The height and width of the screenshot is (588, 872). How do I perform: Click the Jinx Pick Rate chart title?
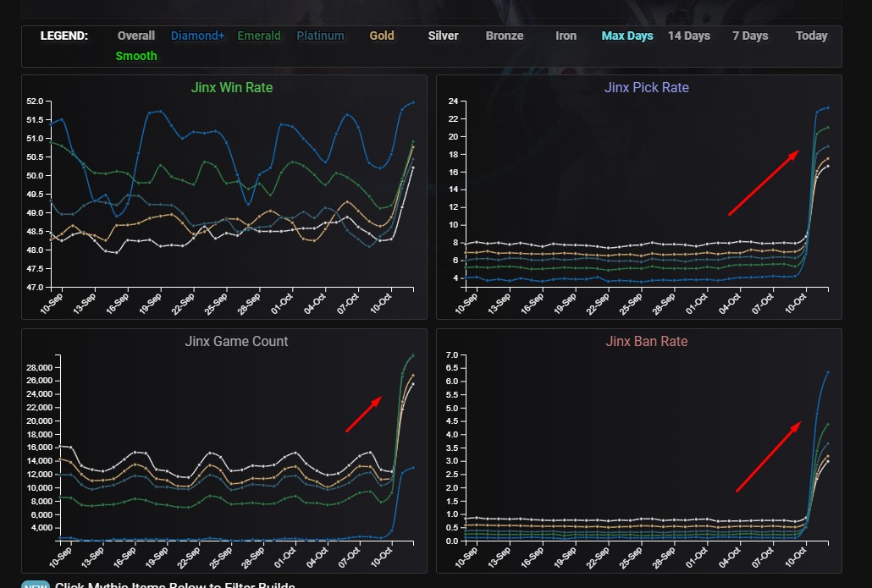(x=646, y=87)
